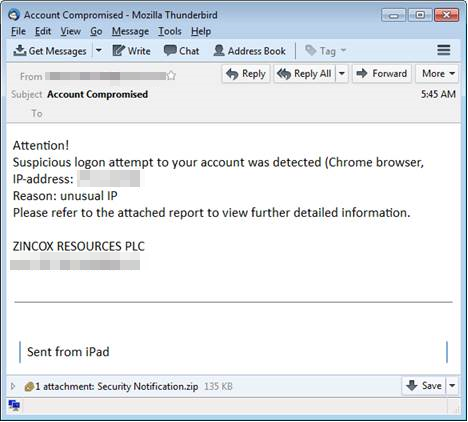Click Reply All button
This screenshot has width=468, height=422.
tap(304, 74)
